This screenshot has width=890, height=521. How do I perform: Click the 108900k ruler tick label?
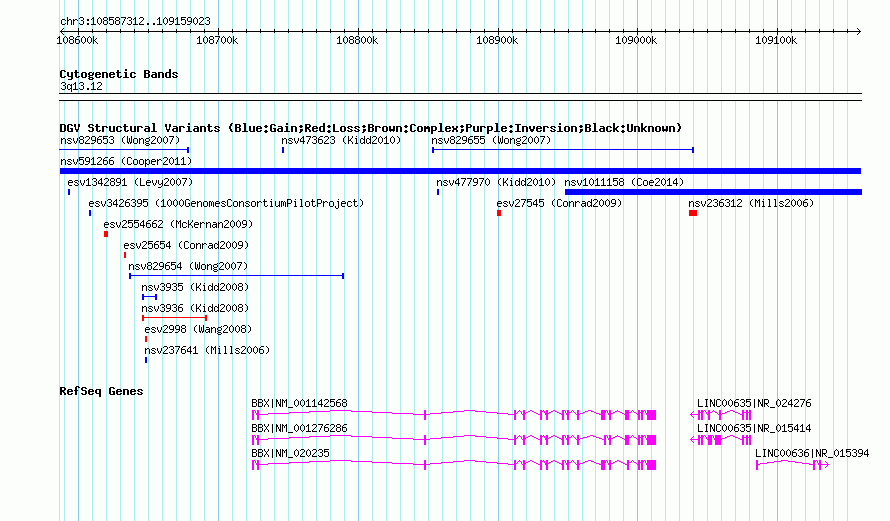tap(497, 40)
